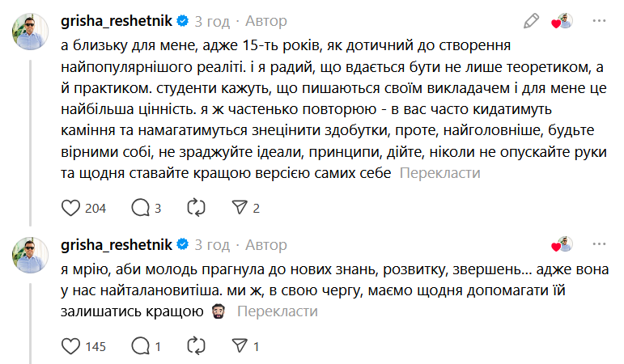This screenshot has width=624, height=364.
Task: Click the heart avatar badge on second post
Action: click(562, 244)
